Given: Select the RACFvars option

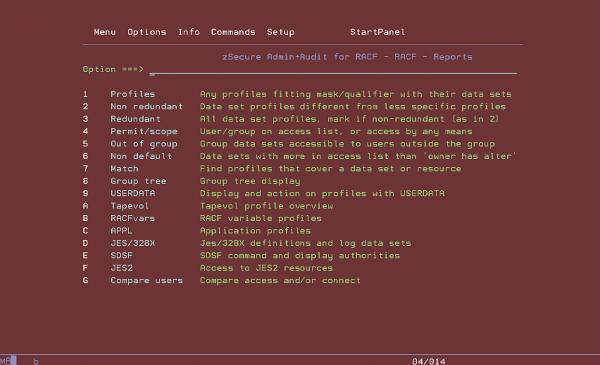Looking at the screenshot, I should pyautogui.click(x=132, y=218).
